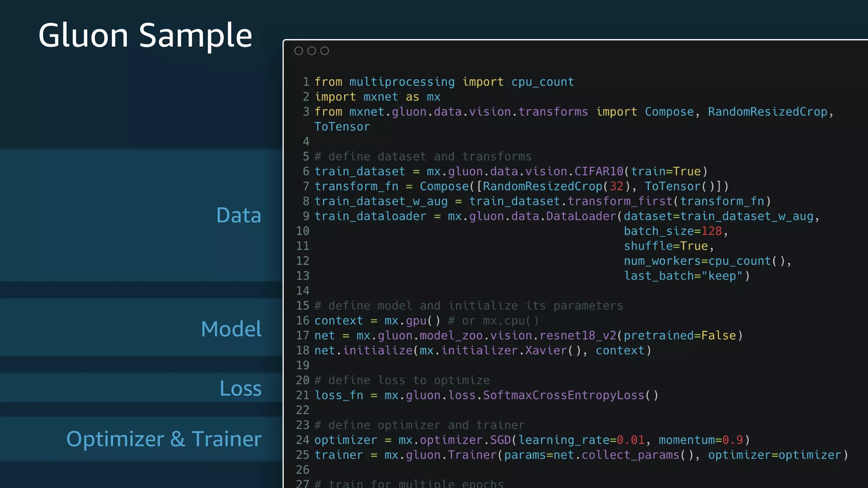Click 'train_dataset_w_aug' at start of line 8
The width and height of the screenshot is (868, 488).
[x=381, y=201]
